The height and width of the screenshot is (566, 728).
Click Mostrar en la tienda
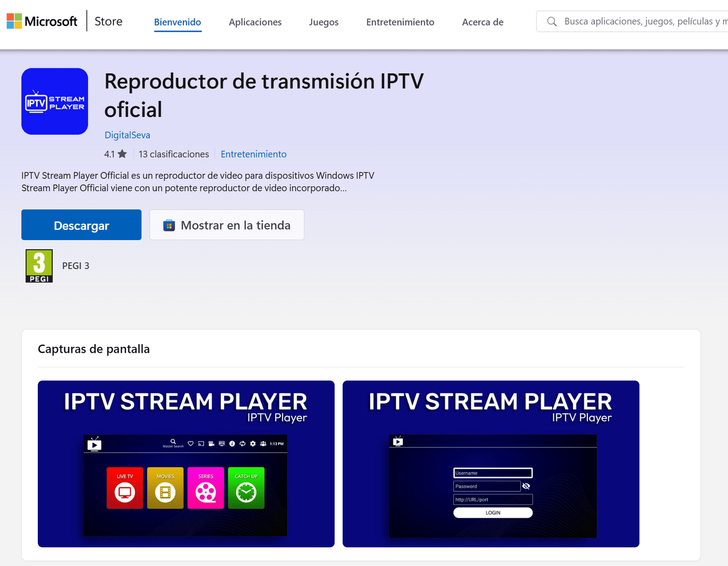(227, 225)
